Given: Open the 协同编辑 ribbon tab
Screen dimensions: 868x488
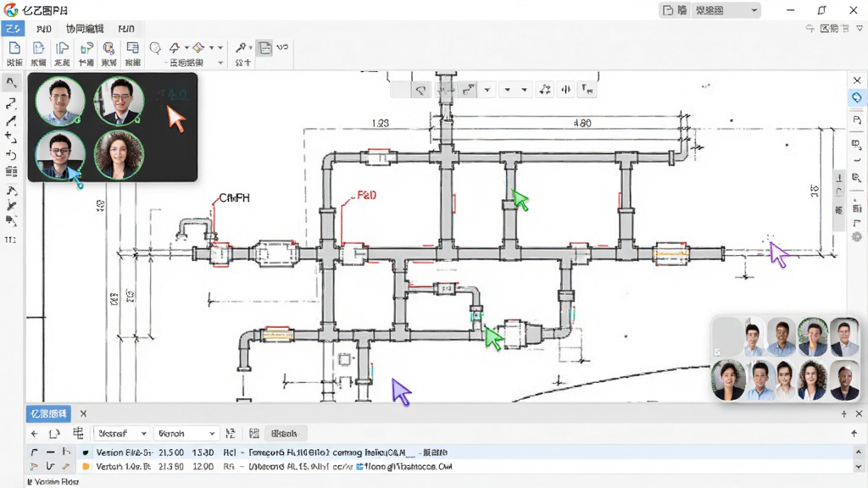Looking at the screenshot, I should click(x=85, y=29).
